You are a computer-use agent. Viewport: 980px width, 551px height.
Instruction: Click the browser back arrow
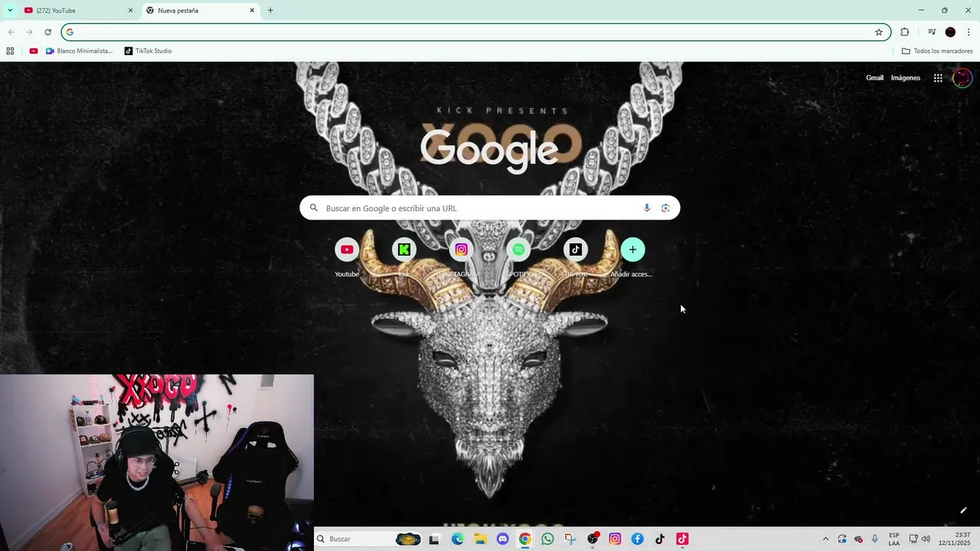(11, 32)
